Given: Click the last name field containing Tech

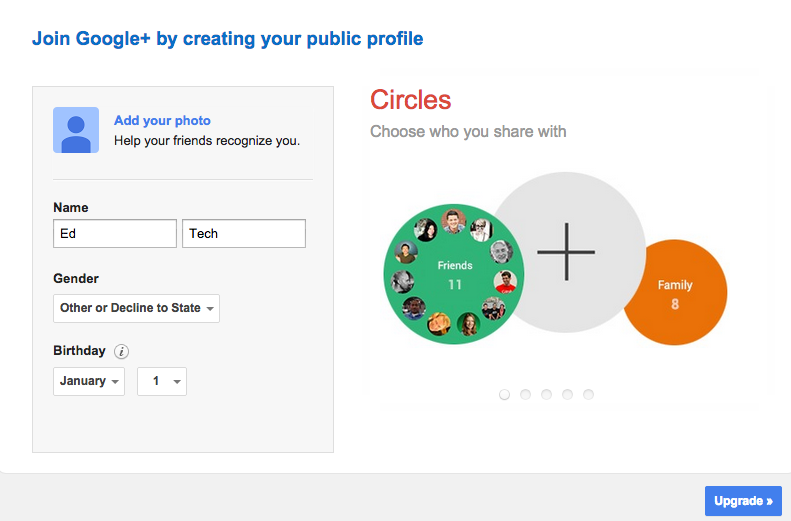Looking at the screenshot, I should pos(243,234).
